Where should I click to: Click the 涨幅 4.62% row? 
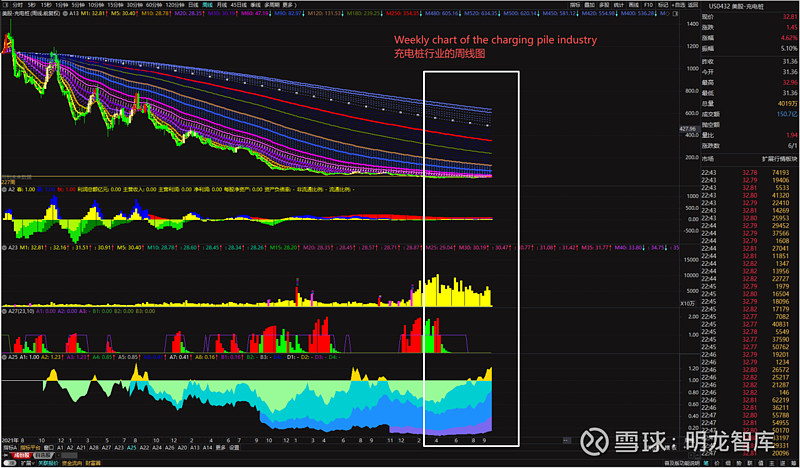click(x=749, y=38)
